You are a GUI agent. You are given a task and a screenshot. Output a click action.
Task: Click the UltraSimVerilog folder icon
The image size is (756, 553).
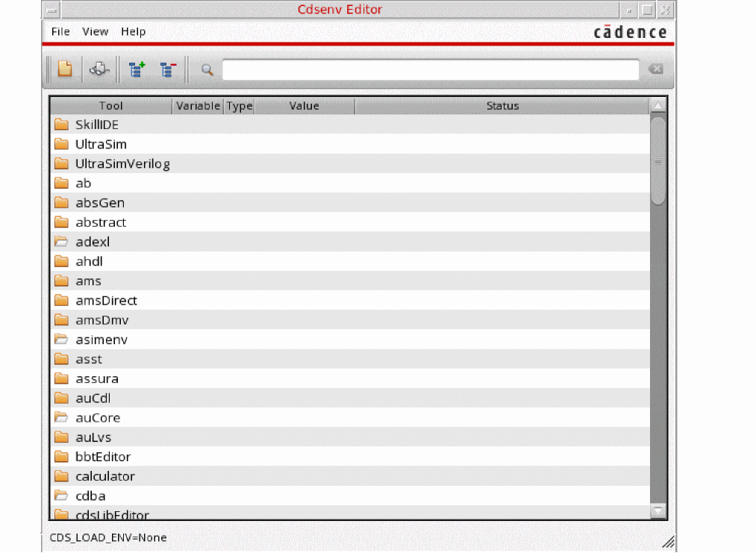61,163
